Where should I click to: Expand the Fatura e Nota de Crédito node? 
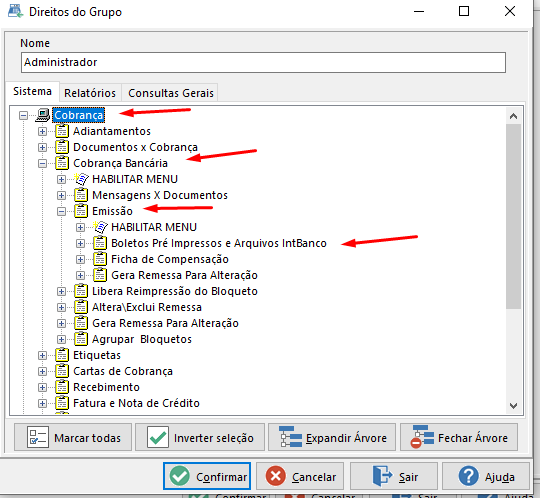[42, 403]
